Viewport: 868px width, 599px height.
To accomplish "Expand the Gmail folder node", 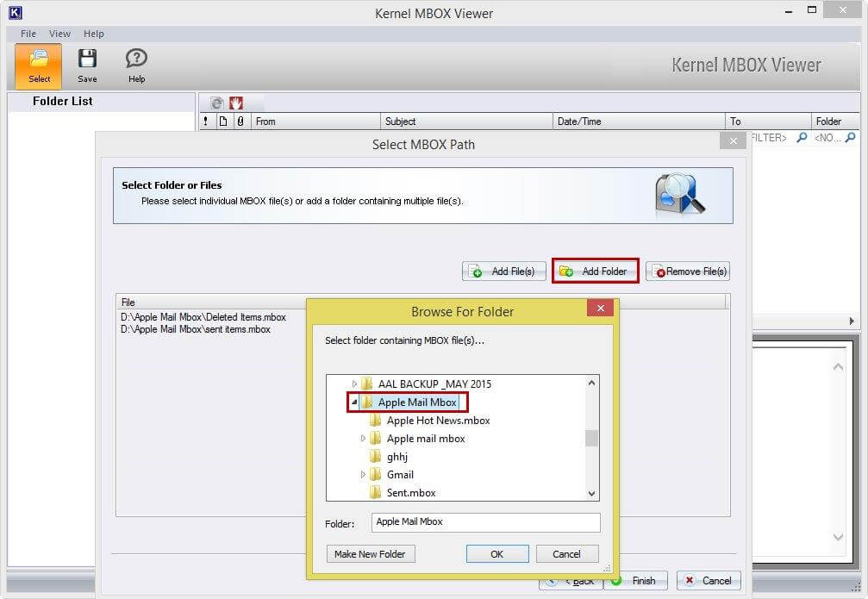I will click(363, 474).
